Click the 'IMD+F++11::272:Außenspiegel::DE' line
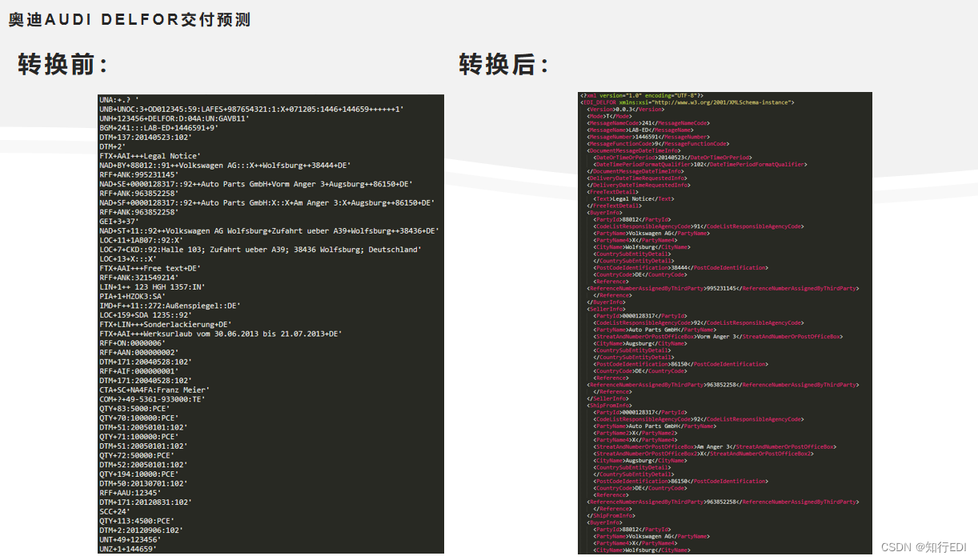 (x=170, y=306)
